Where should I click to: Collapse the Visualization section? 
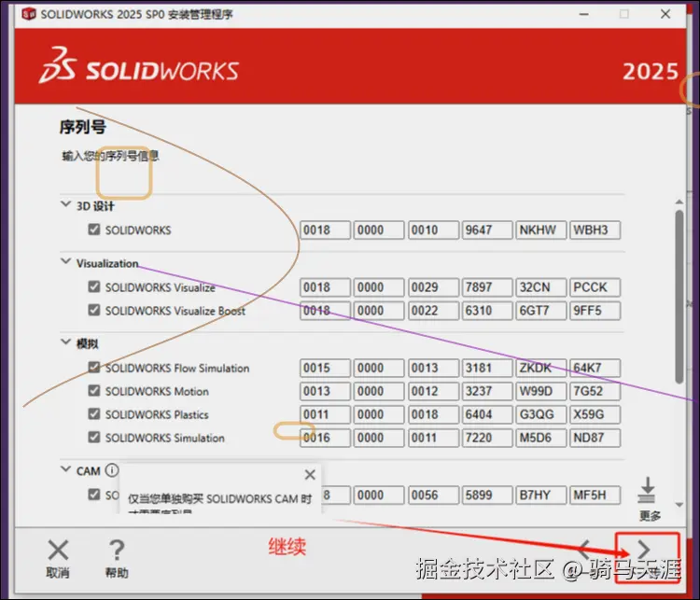65,261
